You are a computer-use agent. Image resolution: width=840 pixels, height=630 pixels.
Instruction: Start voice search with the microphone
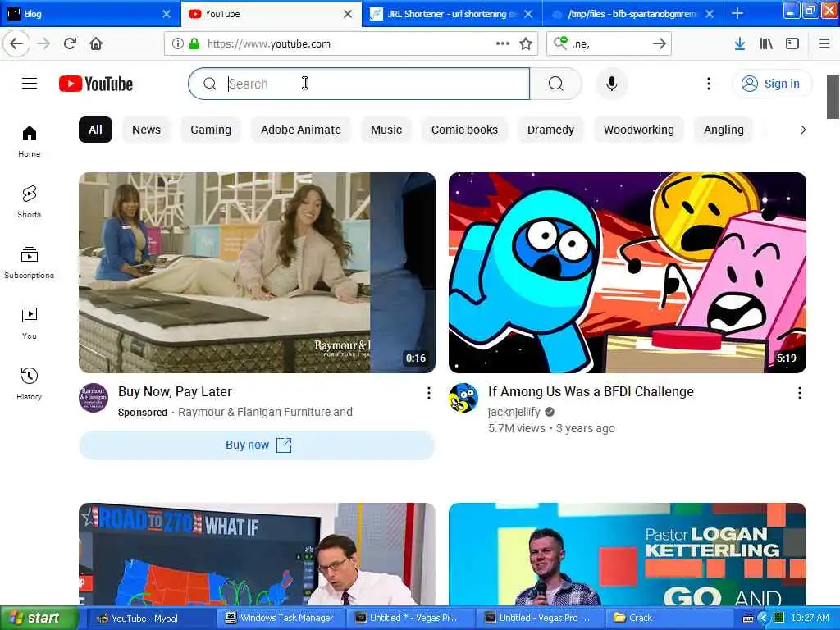coord(611,84)
